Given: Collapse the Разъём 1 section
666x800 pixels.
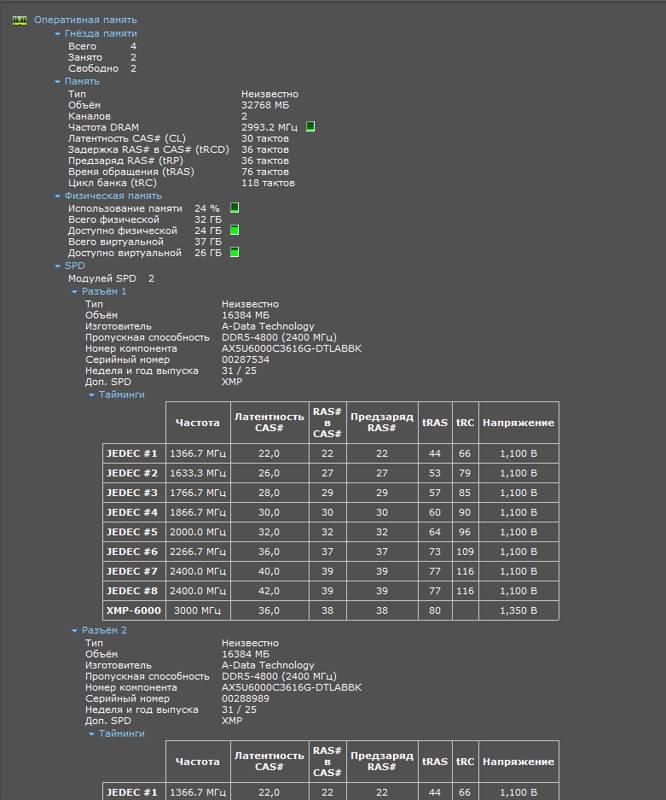Looking at the screenshot, I should [75, 292].
